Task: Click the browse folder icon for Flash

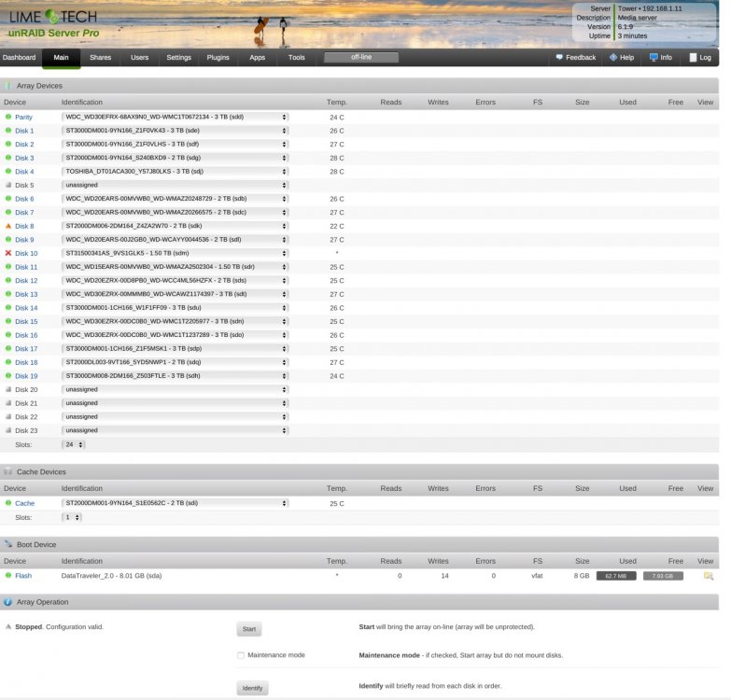Action: coord(709,576)
